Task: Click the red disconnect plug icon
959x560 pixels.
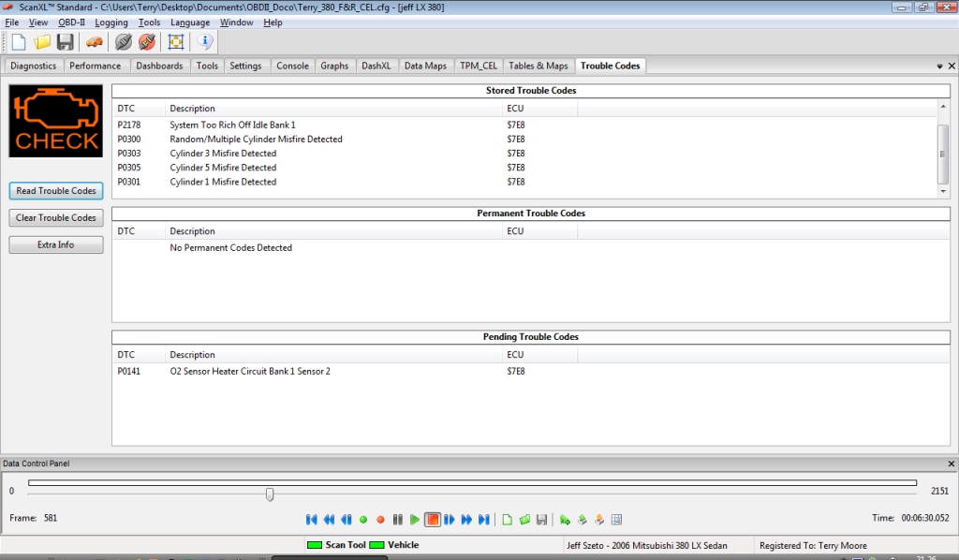Action: click(x=146, y=42)
